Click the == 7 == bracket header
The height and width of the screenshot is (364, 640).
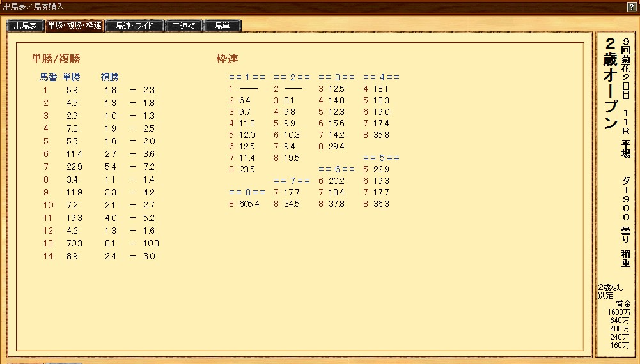tap(292, 180)
